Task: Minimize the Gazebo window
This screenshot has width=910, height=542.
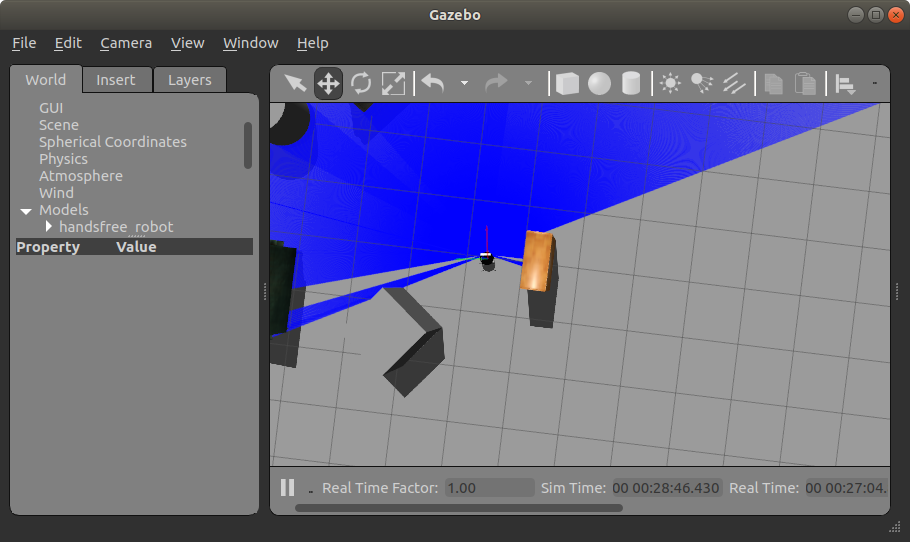Action: [856, 15]
